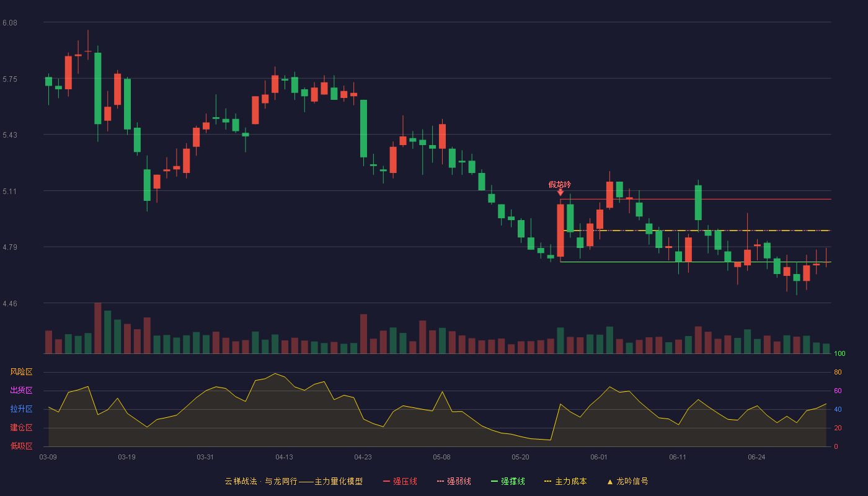Screen dimensions: 868x496
Task: Click the 假龙吟 red arrow signal marker
Action: tap(560, 193)
